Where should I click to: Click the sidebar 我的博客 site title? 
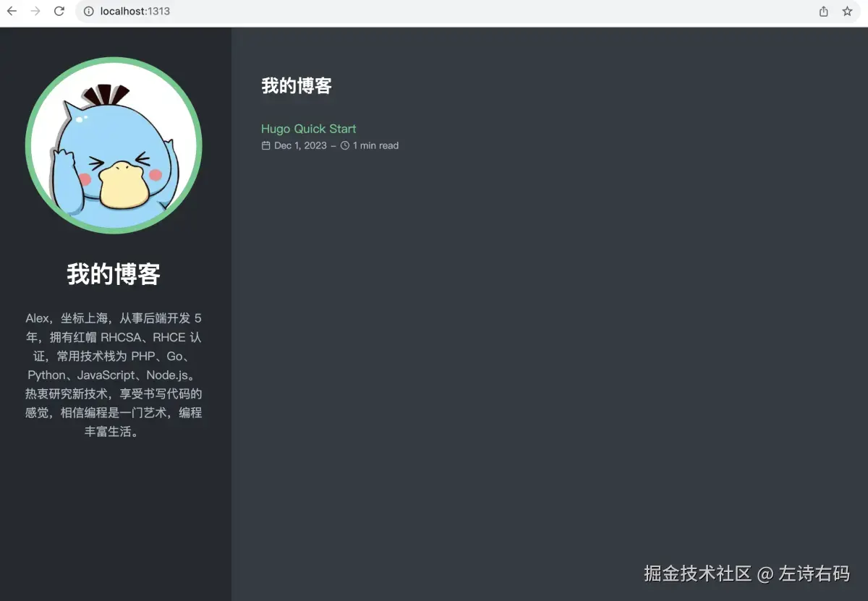click(112, 274)
